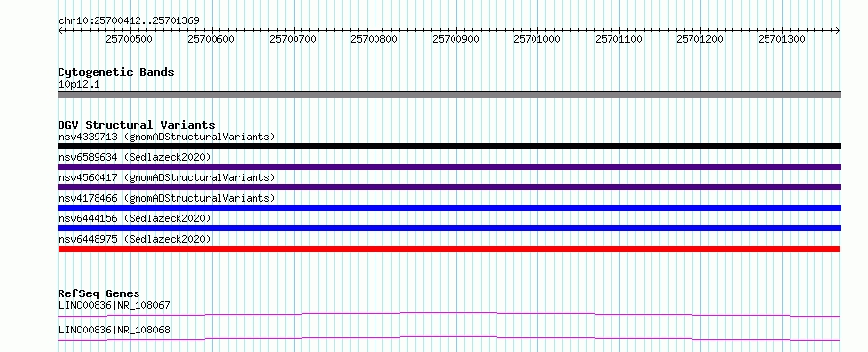This screenshot has height=352, width=868.
Task: Click the 10p12.1 band label
Action: point(79,85)
